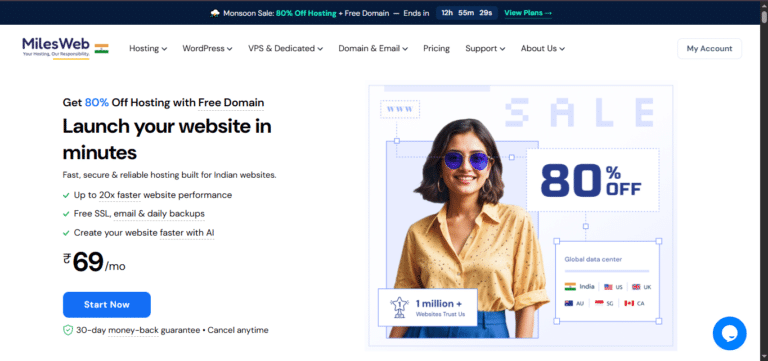This screenshot has height=361, width=768.
Task: Open My Account
Action: coord(709,48)
